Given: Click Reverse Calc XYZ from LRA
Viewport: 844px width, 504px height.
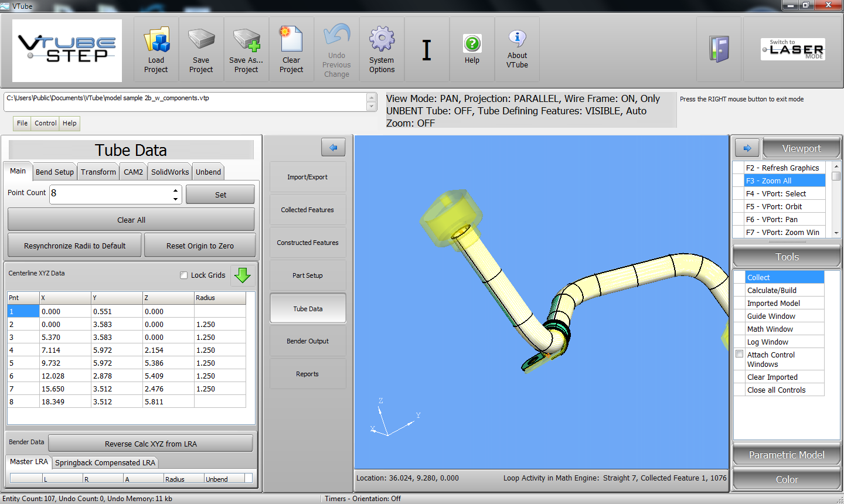Looking at the screenshot, I should point(151,444).
